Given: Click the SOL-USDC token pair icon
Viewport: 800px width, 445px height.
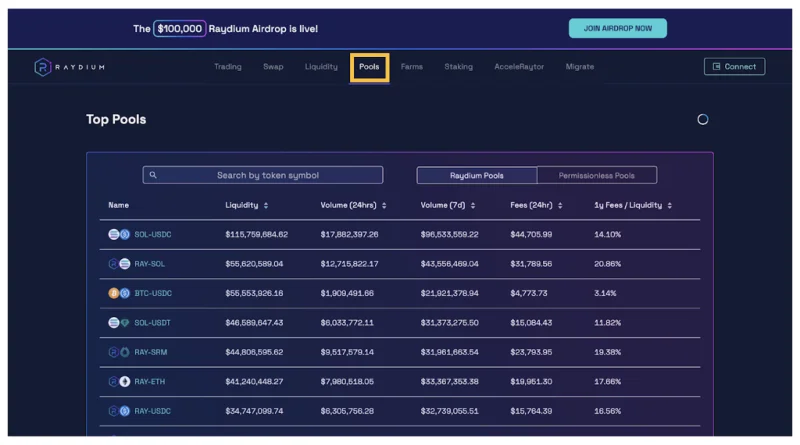Looking at the screenshot, I should 119,234.
